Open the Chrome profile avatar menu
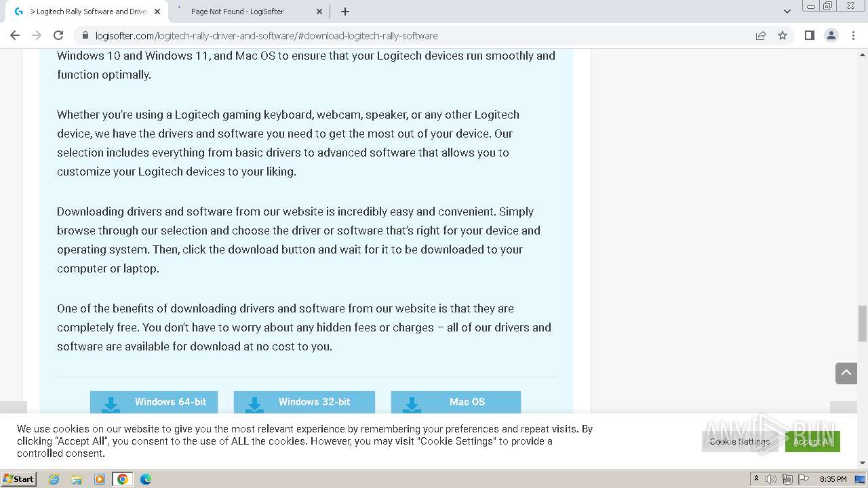868x488 pixels. (x=831, y=35)
